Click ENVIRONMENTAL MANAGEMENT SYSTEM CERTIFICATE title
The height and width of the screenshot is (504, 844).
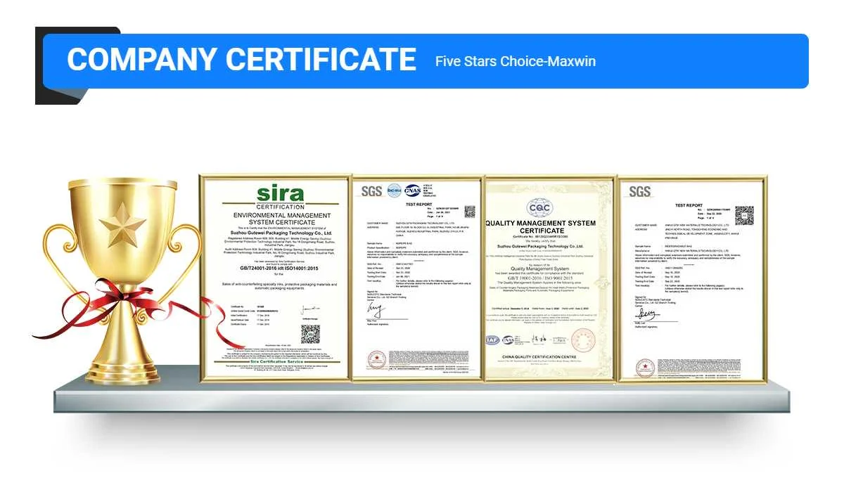(281, 219)
